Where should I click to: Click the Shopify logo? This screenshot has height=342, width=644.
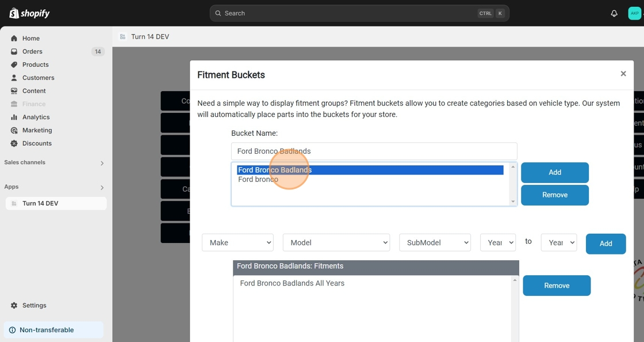[x=29, y=13]
